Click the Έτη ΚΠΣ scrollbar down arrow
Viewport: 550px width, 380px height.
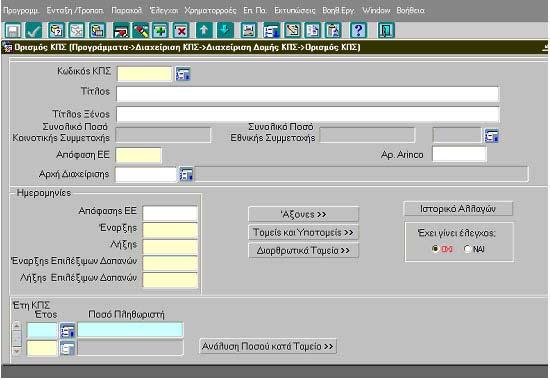click(16, 351)
